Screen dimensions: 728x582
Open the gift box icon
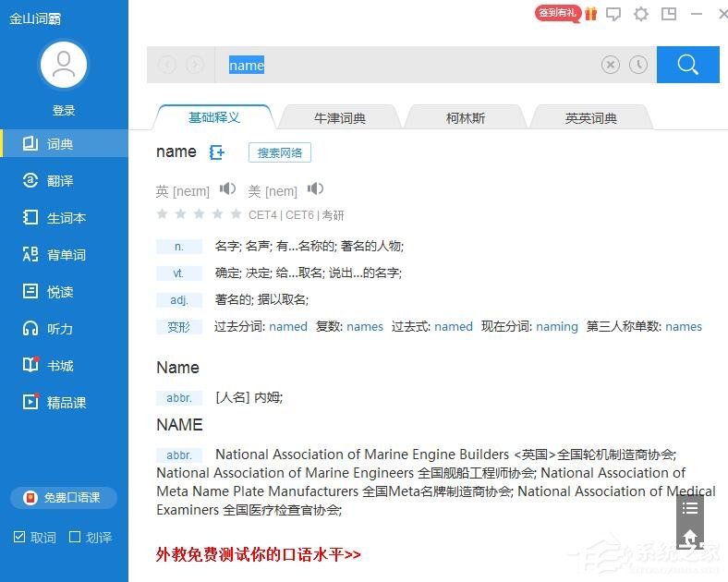pyautogui.click(x=590, y=14)
